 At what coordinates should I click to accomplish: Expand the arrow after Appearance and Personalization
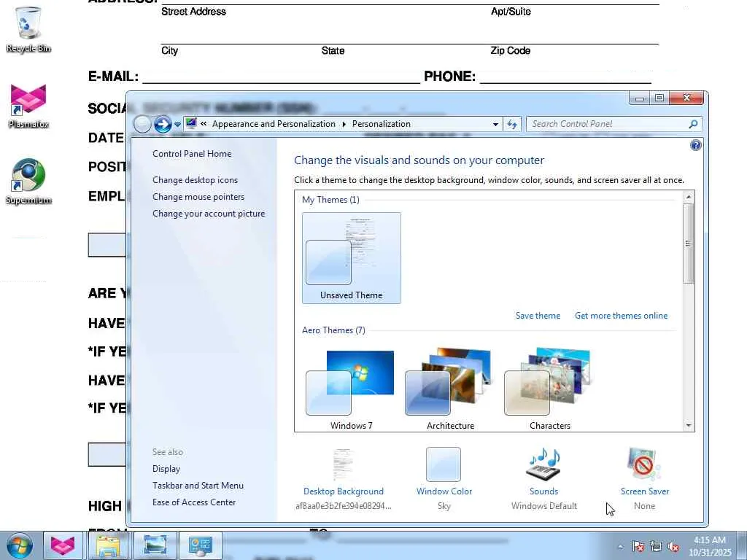coord(344,124)
